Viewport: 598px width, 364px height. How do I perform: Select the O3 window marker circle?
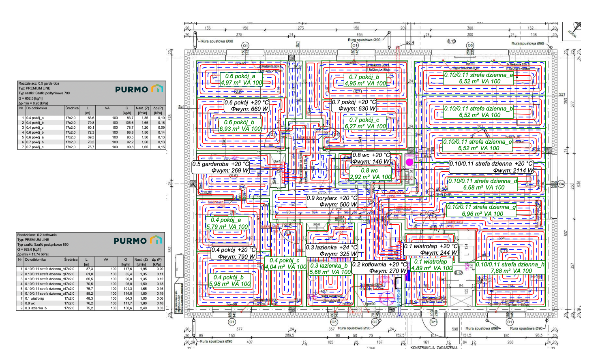pos(334,322)
